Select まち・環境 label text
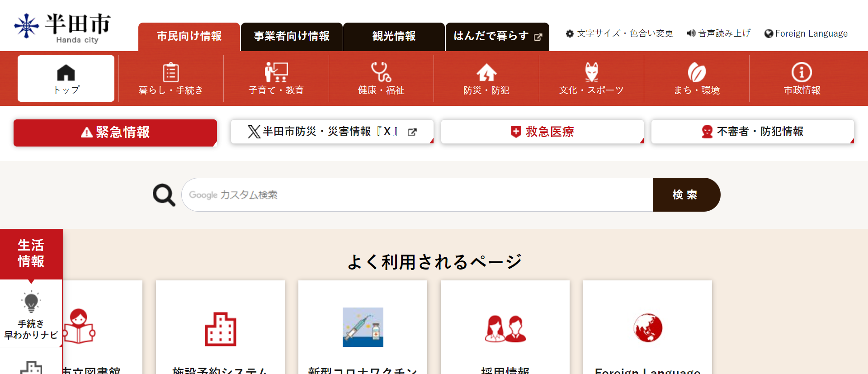 (x=697, y=90)
